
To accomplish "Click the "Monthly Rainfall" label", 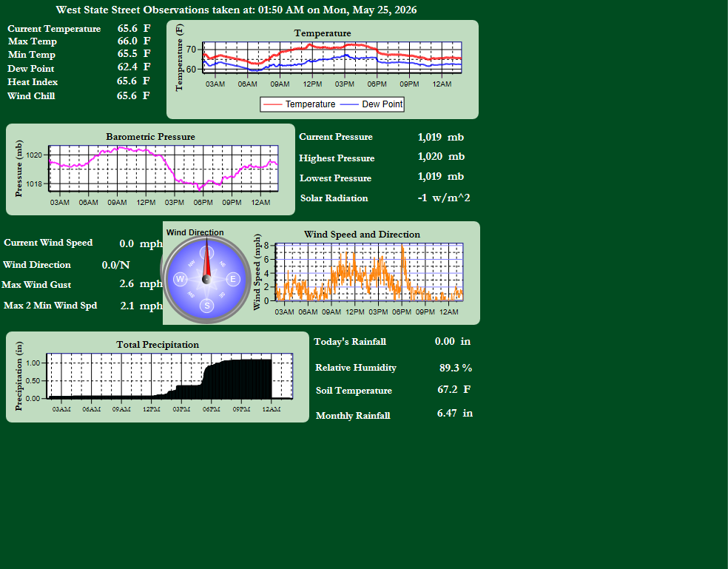I will [x=353, y=415].
